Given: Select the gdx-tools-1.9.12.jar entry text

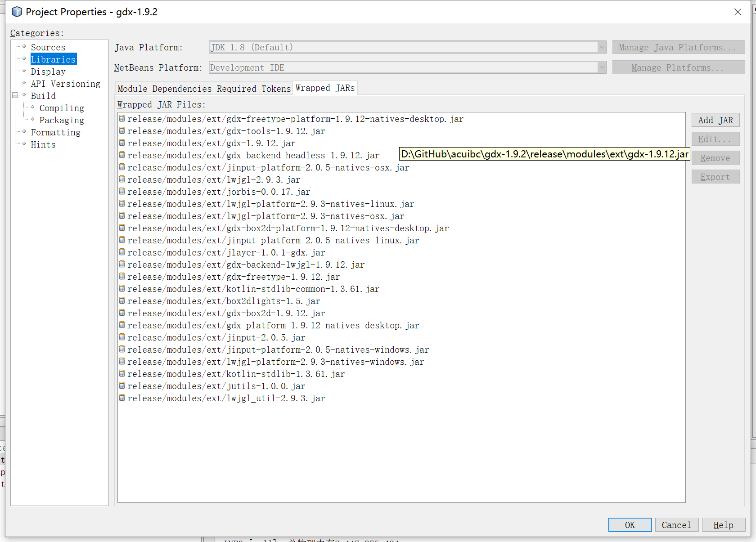Looking at the screenshot, I should (x=226, y=131).
